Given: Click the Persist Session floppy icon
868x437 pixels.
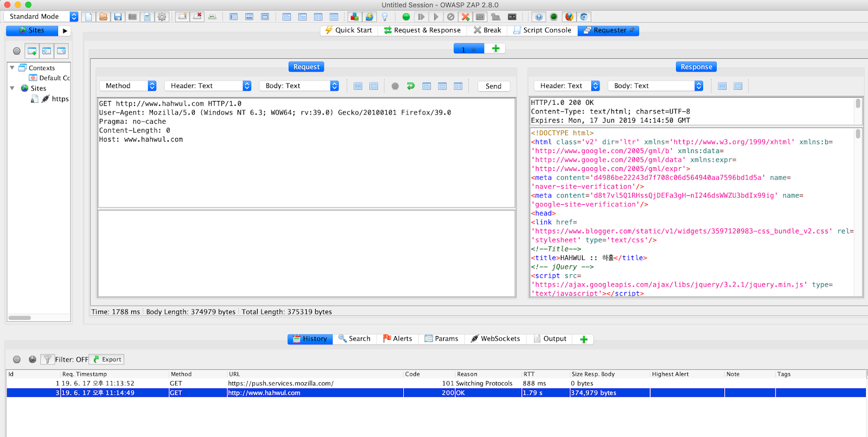Looking at the screenshot, I should 118,17.
